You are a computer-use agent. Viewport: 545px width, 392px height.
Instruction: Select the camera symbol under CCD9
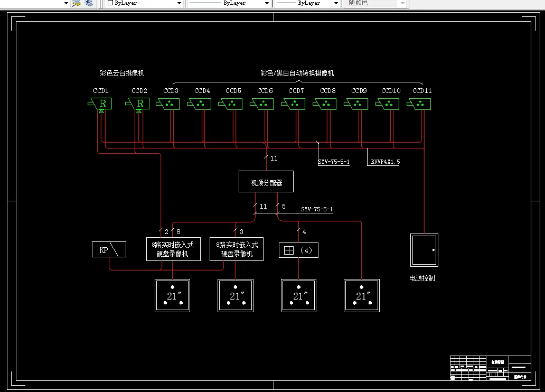click(356, 104)
